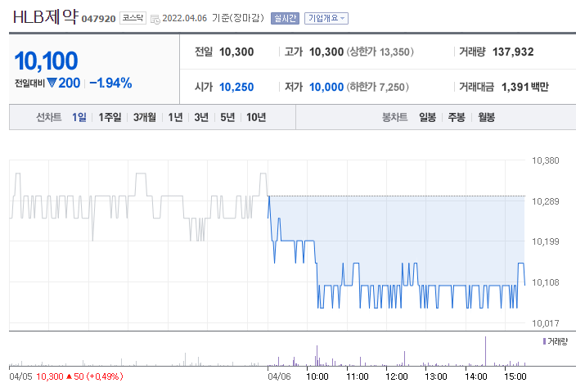Switch to the 주봉 candlestick chart
Screen dimensions: 576x392
[457, 117]
